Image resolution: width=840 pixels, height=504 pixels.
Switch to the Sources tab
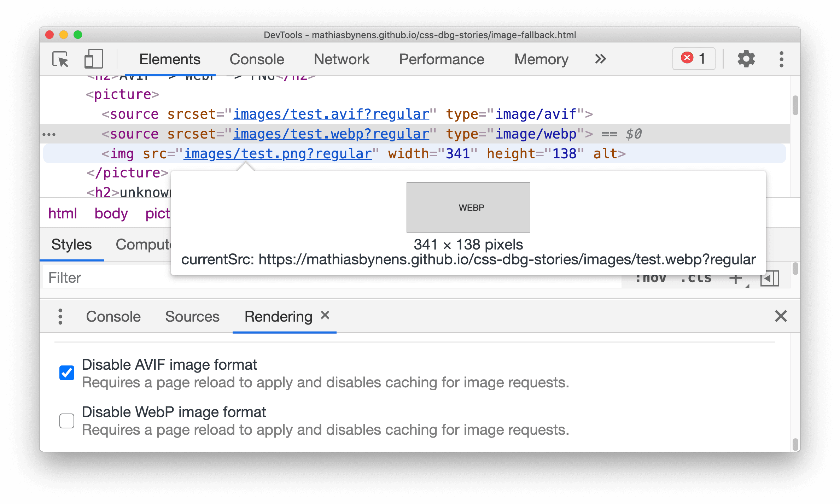pyautogui.click(x=192, y=316)
